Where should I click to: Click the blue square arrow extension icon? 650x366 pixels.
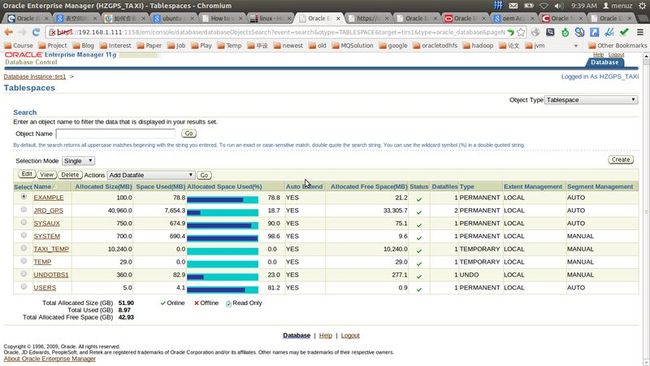coord(594,32)
